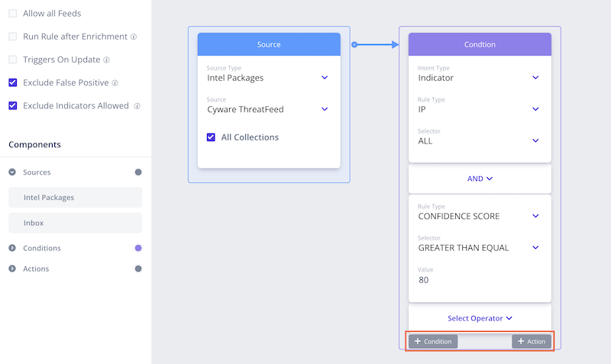Uncheck Exclude False Positive option

pos(12,82)
